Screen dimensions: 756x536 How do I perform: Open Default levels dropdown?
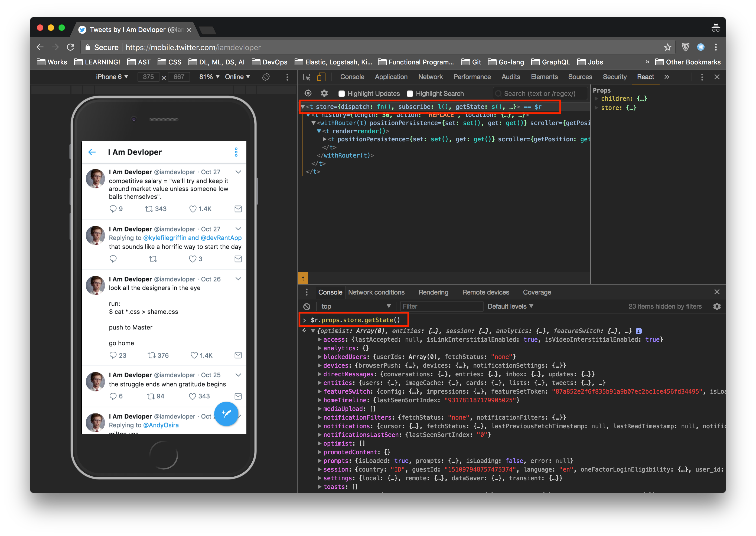[510, 306]
